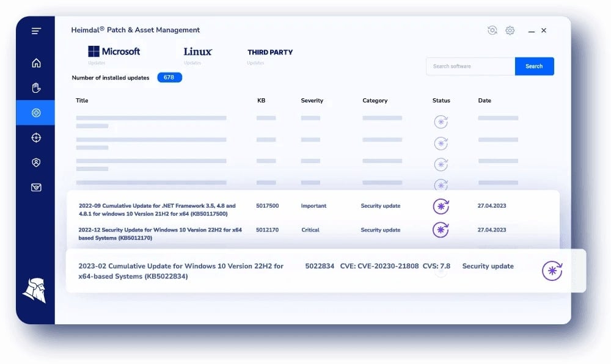611x364 pixels.
Task: Open the blocking hand icon in the sidebar
Action: coord(35,87)
